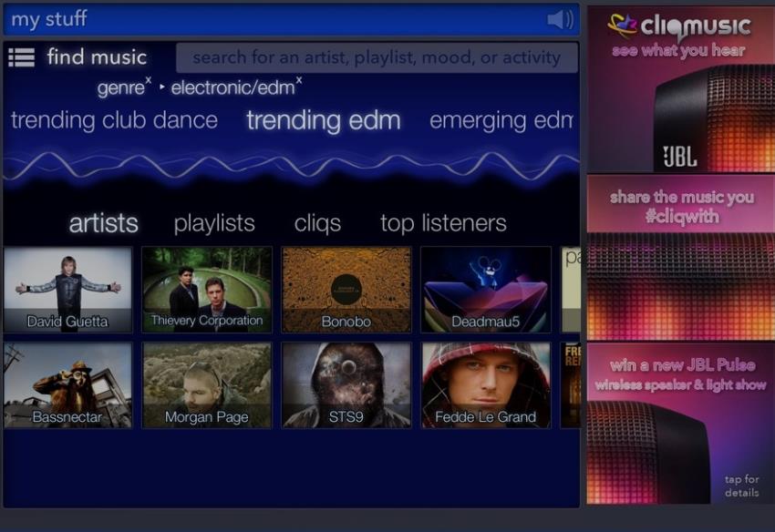This screenshot has width=775, height=532.
Task: Open the Fedde Le Grand artist tile
Action: (x=485, y=385)
